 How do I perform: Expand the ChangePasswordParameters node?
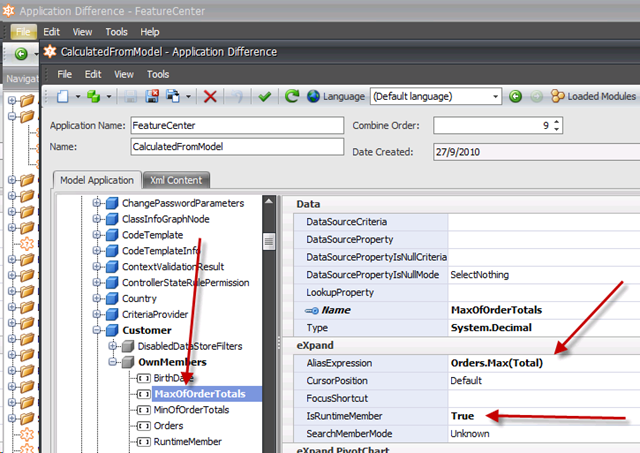[96, 203]
